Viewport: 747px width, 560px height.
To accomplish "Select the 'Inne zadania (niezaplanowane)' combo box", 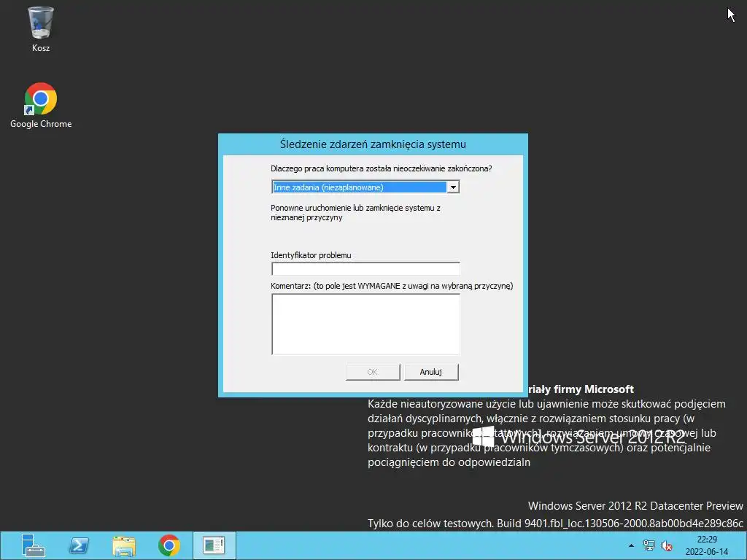I will click(x=365, y=187).
